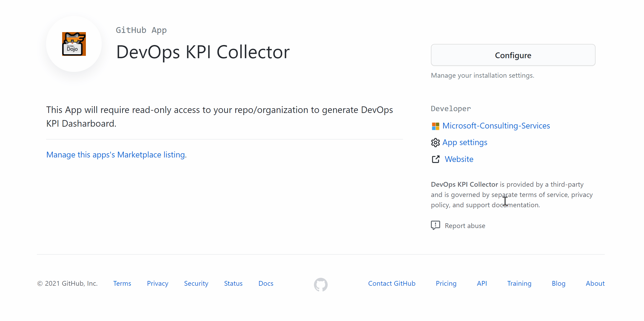
Task: Click the gear icon next to App settings
Action: pos(435,142)
